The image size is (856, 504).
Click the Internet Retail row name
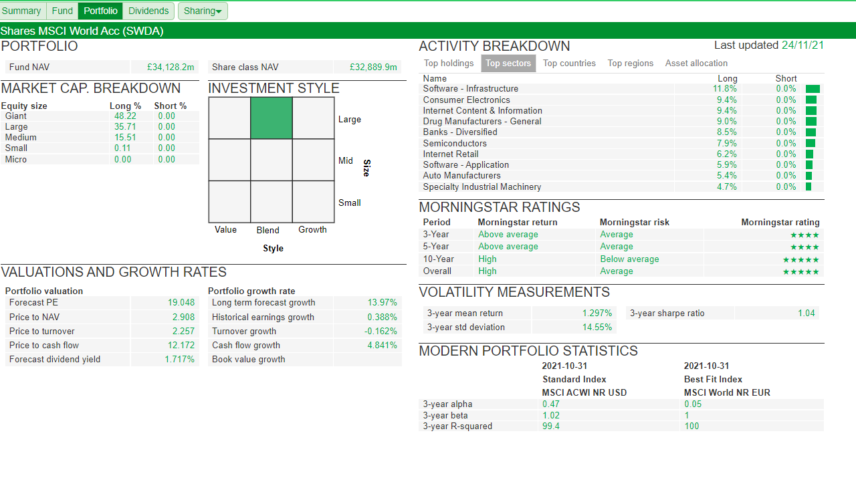click(x=451, y=154)
